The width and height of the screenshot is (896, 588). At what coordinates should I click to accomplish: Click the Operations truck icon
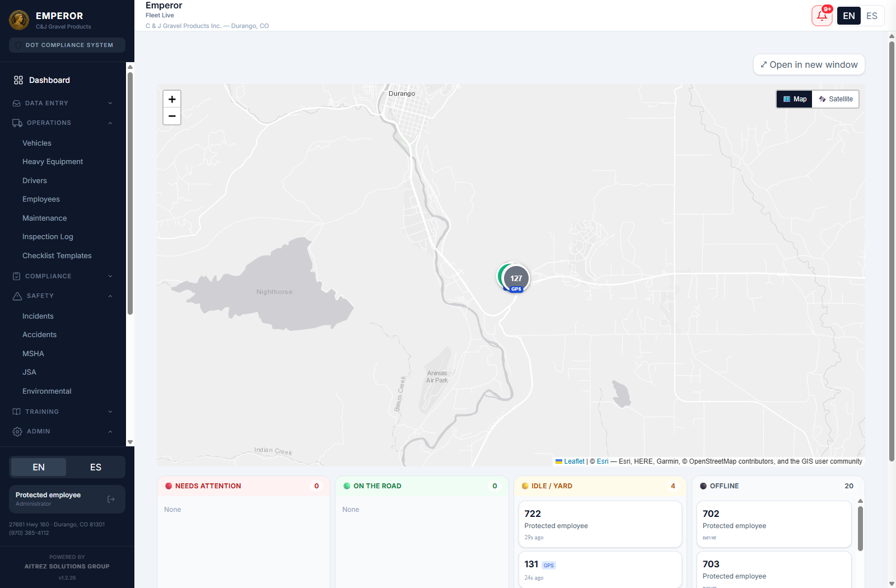tap(17, 123)
